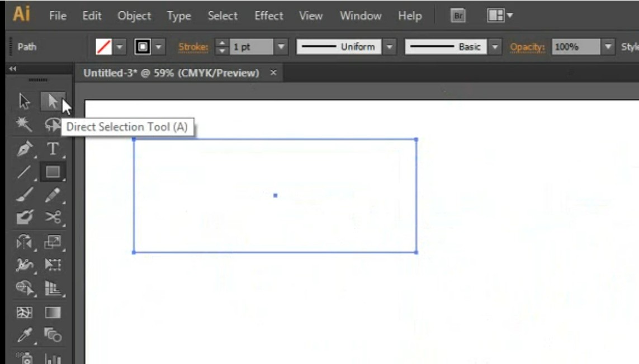This screenshot has width=639, height=364.
Task: Switch to the Untitled-3 document tab
Action: pyautogui.click(x=171, y=73)
